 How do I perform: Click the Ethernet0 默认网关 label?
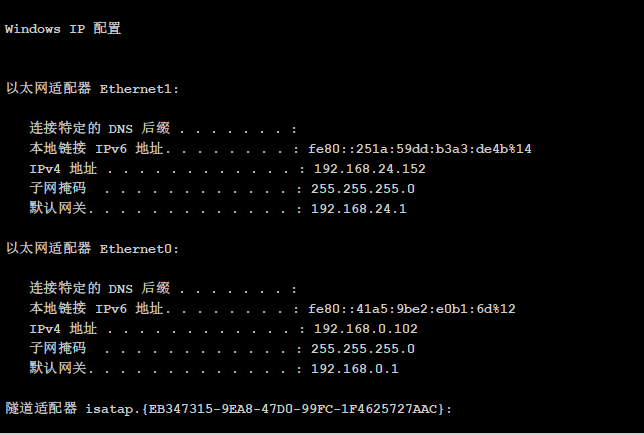(58, 368)
